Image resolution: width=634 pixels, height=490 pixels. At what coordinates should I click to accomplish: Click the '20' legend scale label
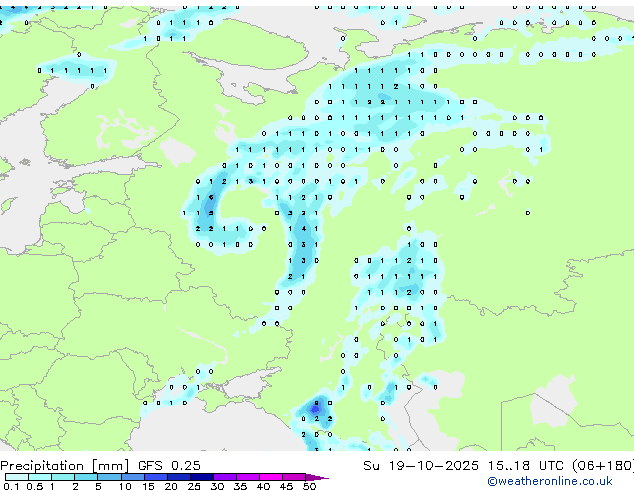pos(171,486)
